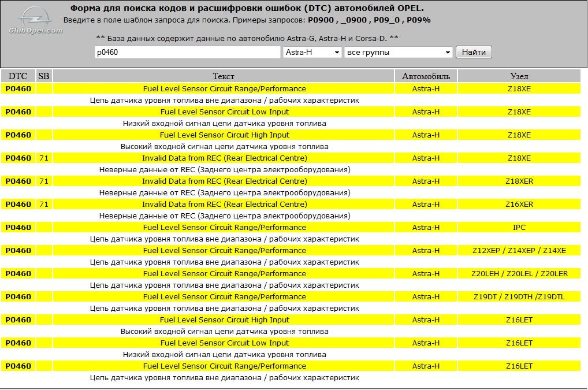
Task: Click the Текст column header
Action: click(x=224, y=76)
